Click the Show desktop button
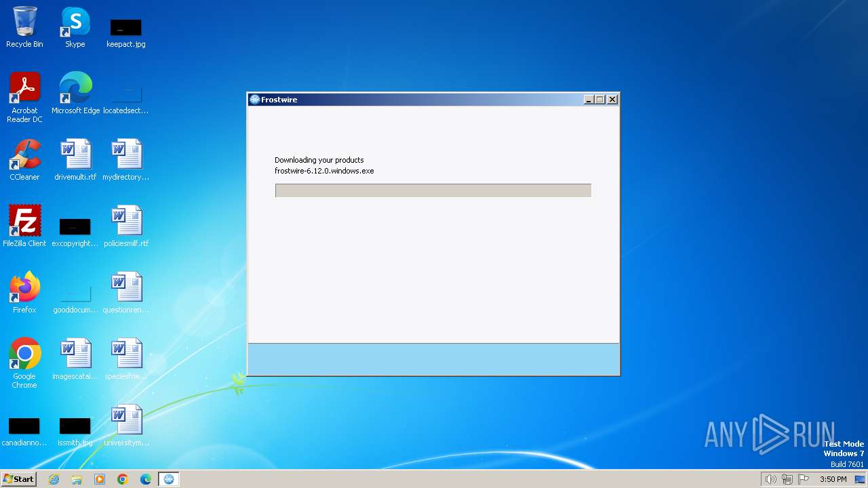The image size is (868, 488). point(860,479)
